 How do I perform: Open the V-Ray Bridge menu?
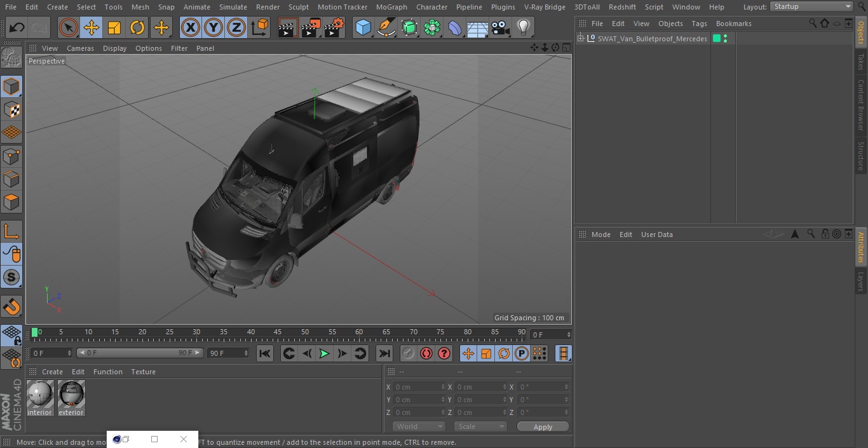pos(545,7)
